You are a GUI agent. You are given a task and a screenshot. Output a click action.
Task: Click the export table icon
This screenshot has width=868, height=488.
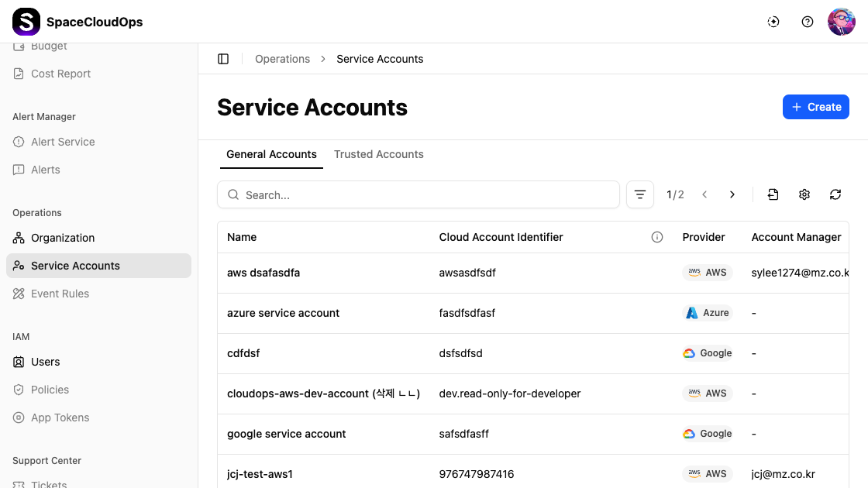pyautogui.click(x=773, y=194)
